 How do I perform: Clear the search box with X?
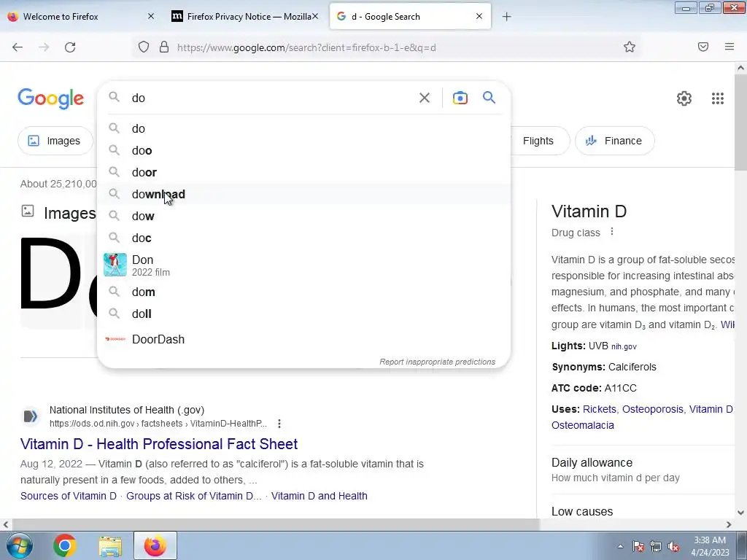425,98
